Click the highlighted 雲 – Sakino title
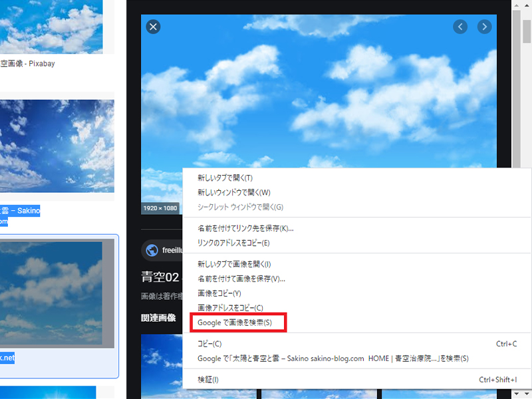This screenshot has width=532, height=399. (20, 211)
